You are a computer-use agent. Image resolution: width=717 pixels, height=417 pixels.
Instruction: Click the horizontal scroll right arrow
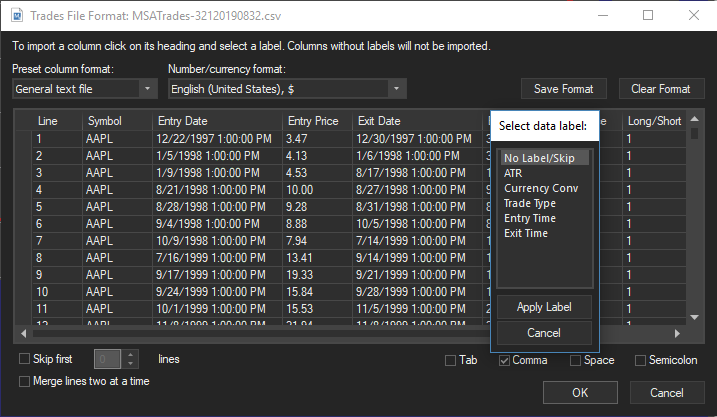click(677, 333)
